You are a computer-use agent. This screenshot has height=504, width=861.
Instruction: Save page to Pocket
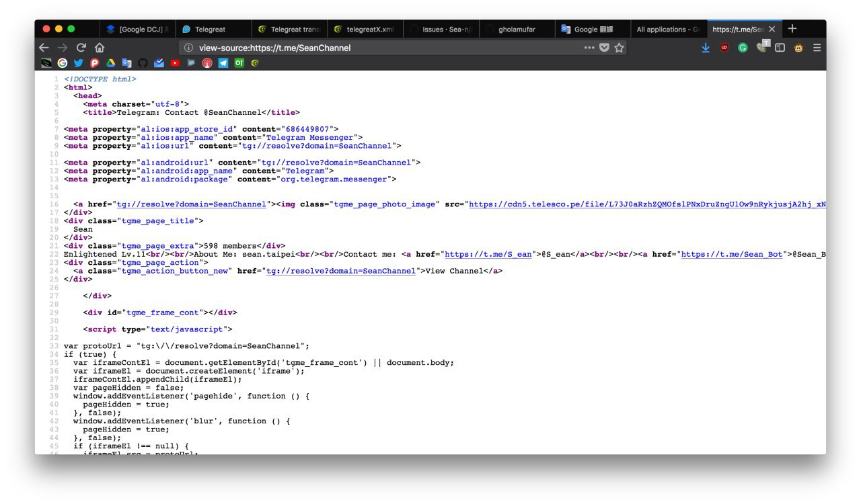[604, 48]
